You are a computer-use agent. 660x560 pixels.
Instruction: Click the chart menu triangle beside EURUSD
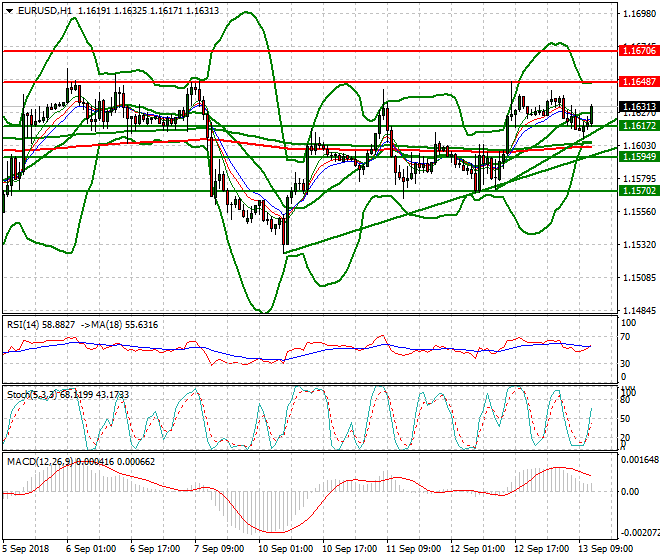click(6, 10)
